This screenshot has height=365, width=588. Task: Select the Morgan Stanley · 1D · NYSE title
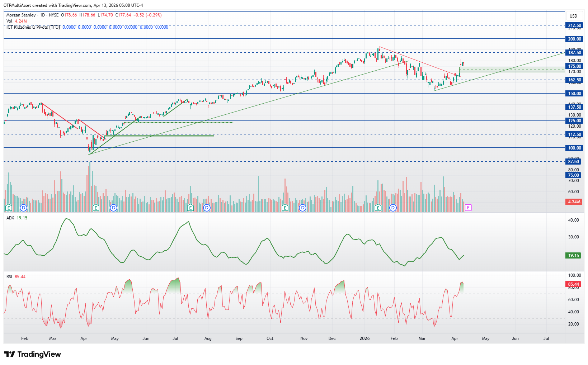[32, 15]
